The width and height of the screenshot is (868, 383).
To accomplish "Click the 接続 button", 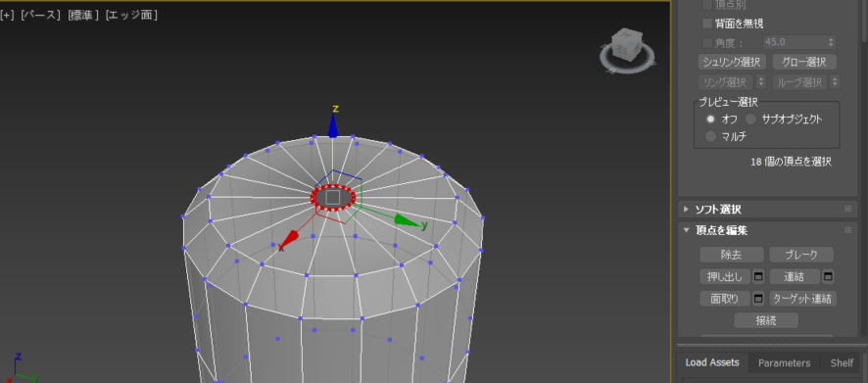I will point(766,320).
